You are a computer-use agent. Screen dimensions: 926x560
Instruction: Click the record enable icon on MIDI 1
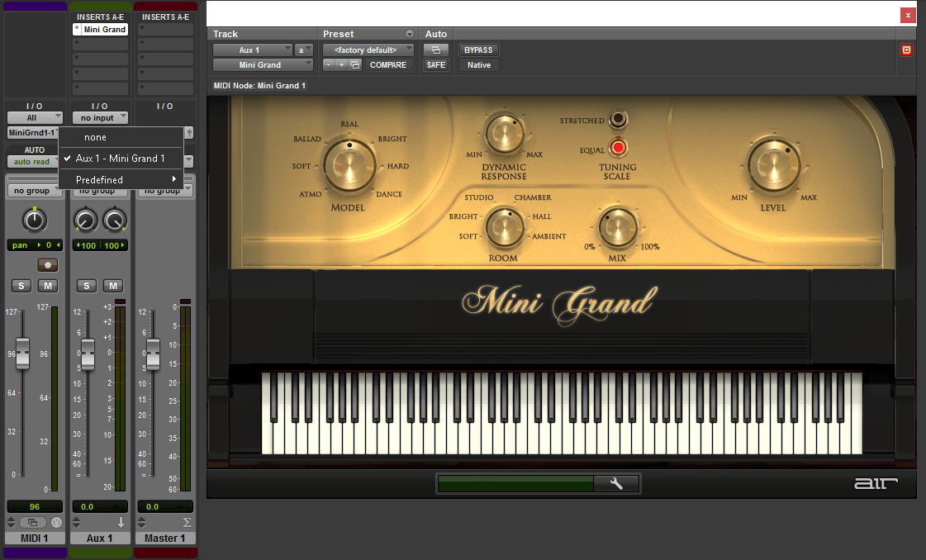(47, 264)
